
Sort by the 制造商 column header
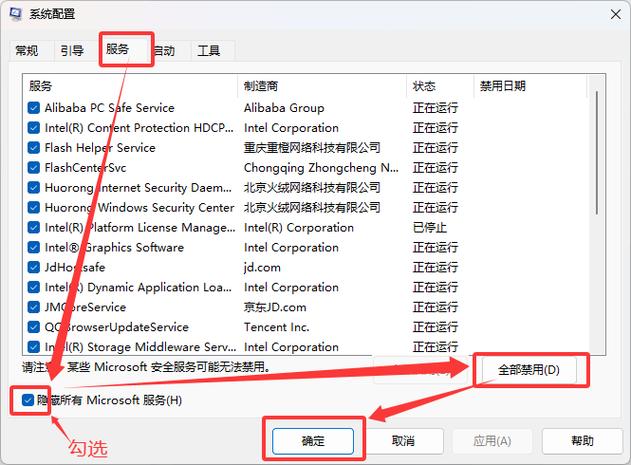click(322, 86)
